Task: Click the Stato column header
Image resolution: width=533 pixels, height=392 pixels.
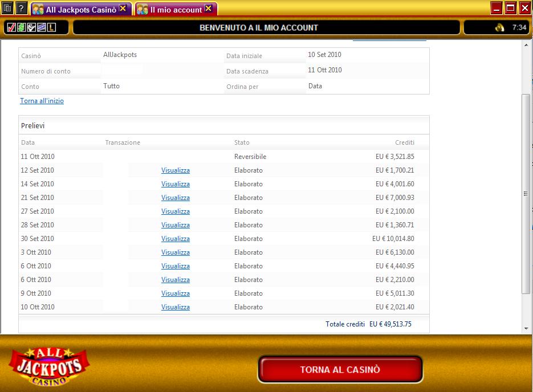Action: (x=242, y=142)
